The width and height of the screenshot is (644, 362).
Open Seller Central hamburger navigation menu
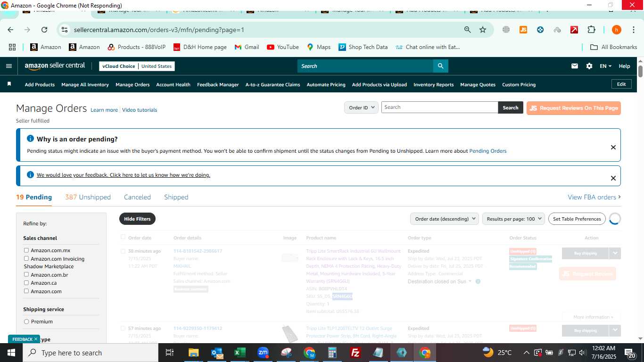(9, 66)
